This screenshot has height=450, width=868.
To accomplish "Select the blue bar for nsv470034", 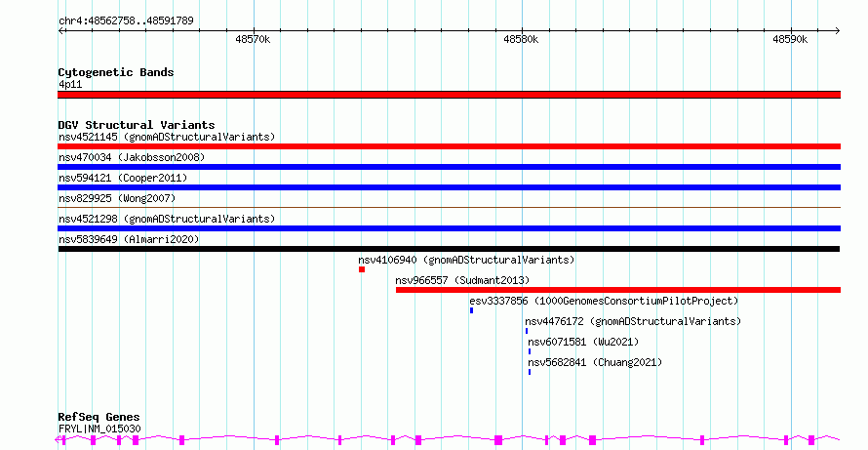I will 449,167.
